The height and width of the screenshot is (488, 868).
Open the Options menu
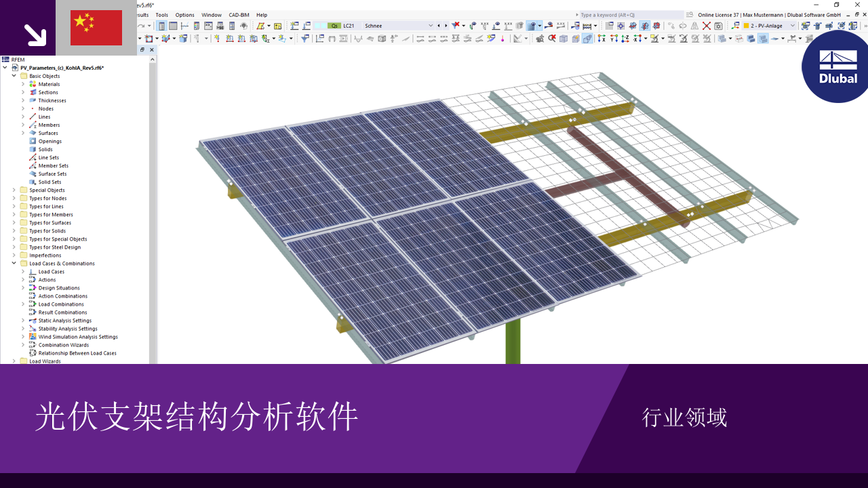(184, 14)
